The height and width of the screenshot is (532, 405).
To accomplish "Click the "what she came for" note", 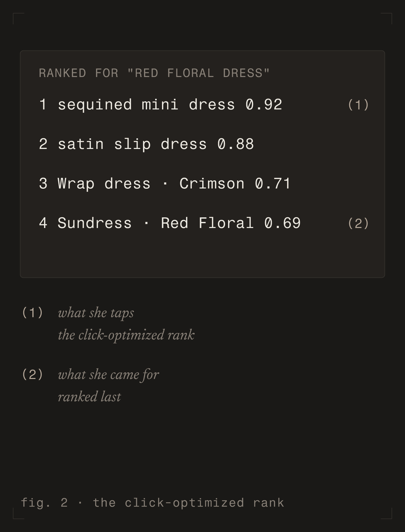I will tap(108, 375).
